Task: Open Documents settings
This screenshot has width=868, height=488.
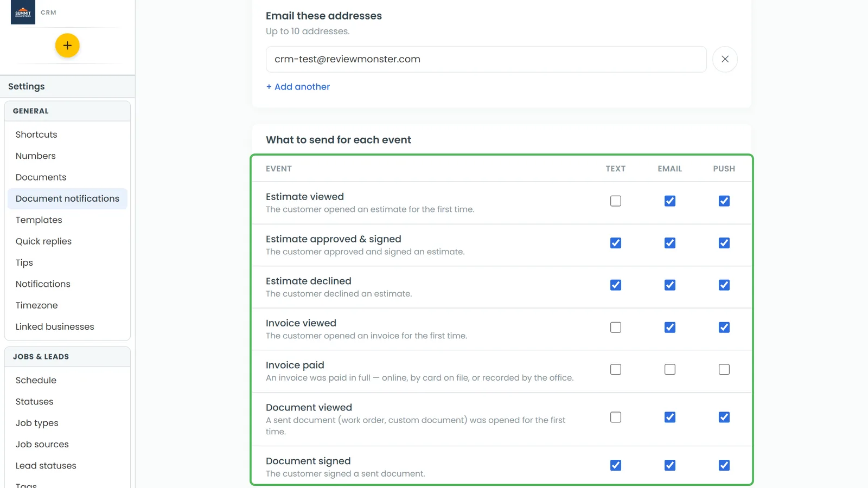Action: pos(67,177)
